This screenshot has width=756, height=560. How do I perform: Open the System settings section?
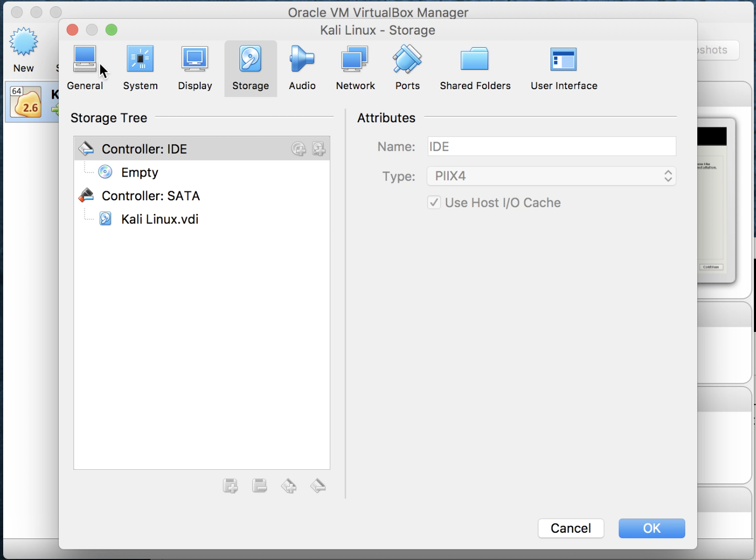[140, 69]
